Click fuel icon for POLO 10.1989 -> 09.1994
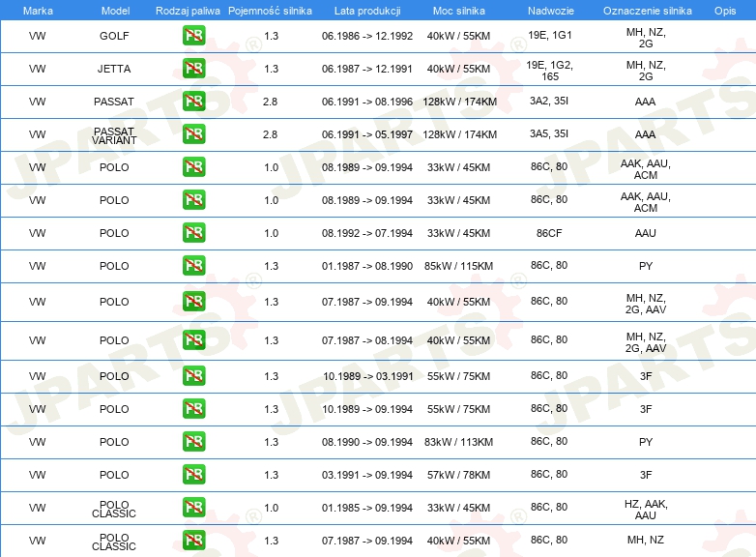This screenshot has width=756, height=557. (x=193, y=409)
